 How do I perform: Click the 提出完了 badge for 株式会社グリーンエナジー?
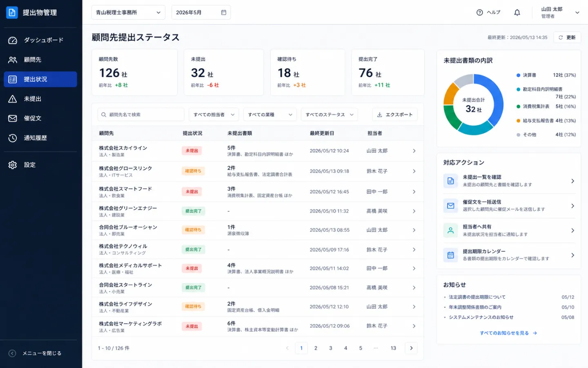[193, 211]
